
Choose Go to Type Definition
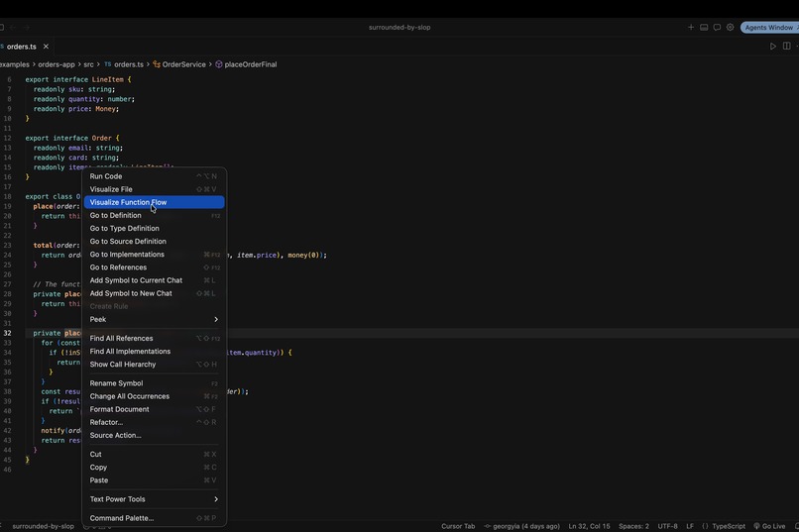pyautogui.click(x=154, y=229)
